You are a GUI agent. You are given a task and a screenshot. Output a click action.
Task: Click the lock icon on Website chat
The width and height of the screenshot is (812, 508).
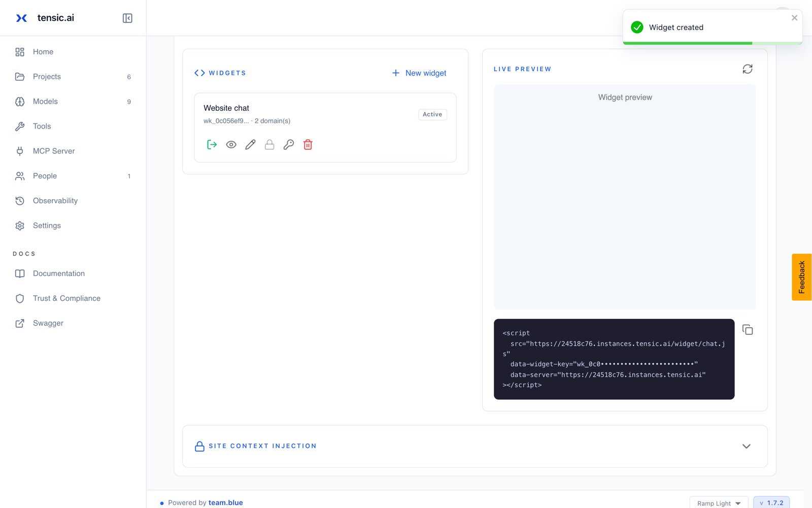pos(269,145)
